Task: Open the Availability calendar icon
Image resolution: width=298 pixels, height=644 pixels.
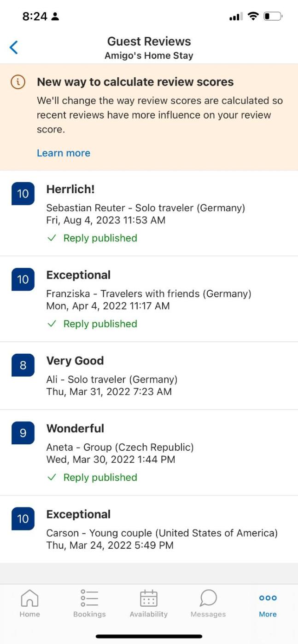Action: (x=148, y=598)
